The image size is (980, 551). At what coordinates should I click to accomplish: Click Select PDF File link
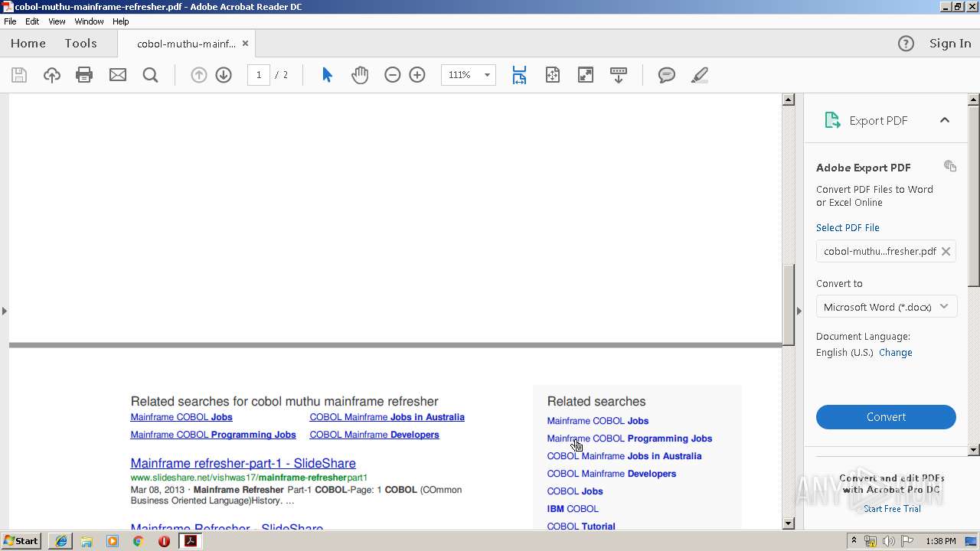[848, 227]
